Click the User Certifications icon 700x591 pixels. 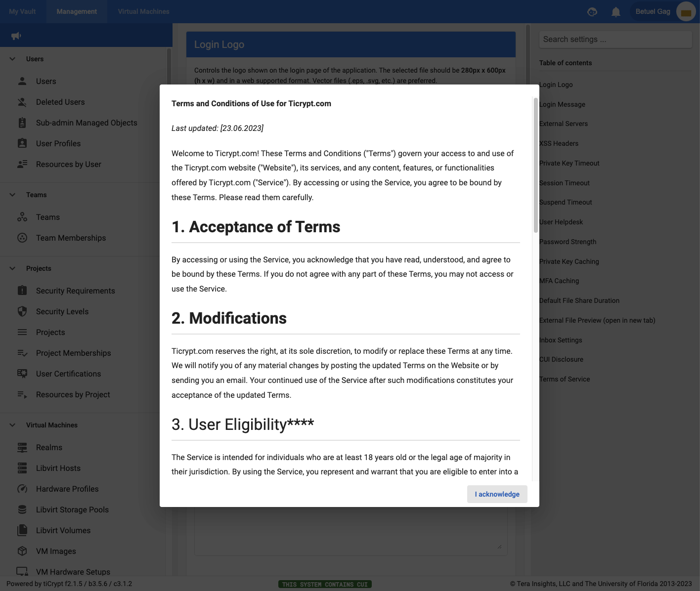(22, 374)
